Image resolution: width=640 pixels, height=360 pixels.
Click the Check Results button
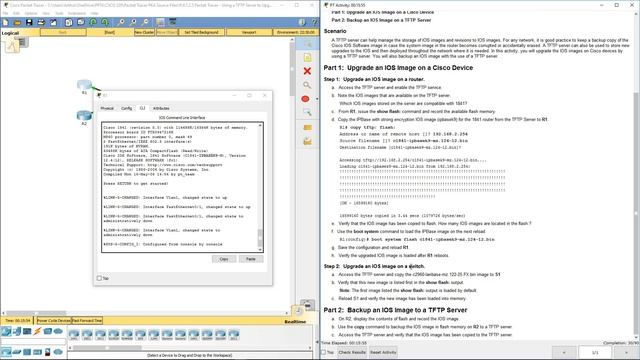pos(352,352)
